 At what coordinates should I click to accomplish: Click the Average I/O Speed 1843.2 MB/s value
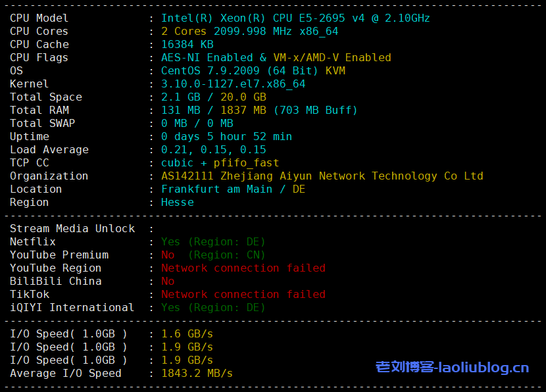coord(197,374)
